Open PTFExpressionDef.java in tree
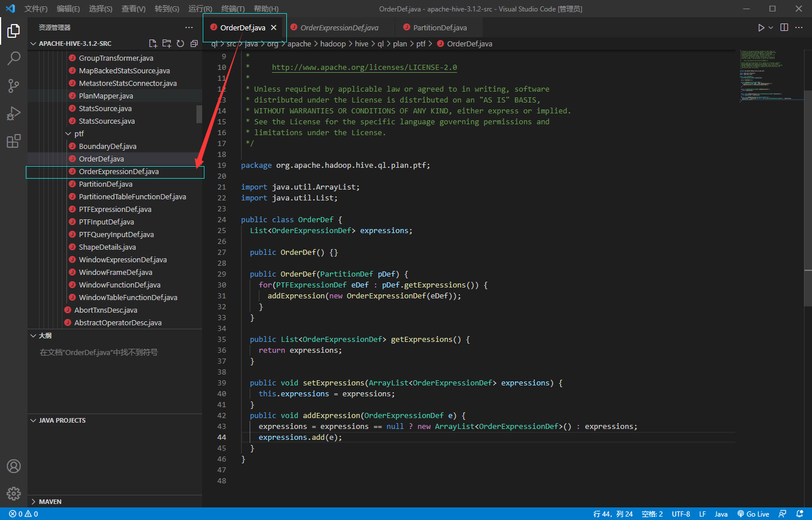Screen dimensions: 812x520 click(115, 209)
